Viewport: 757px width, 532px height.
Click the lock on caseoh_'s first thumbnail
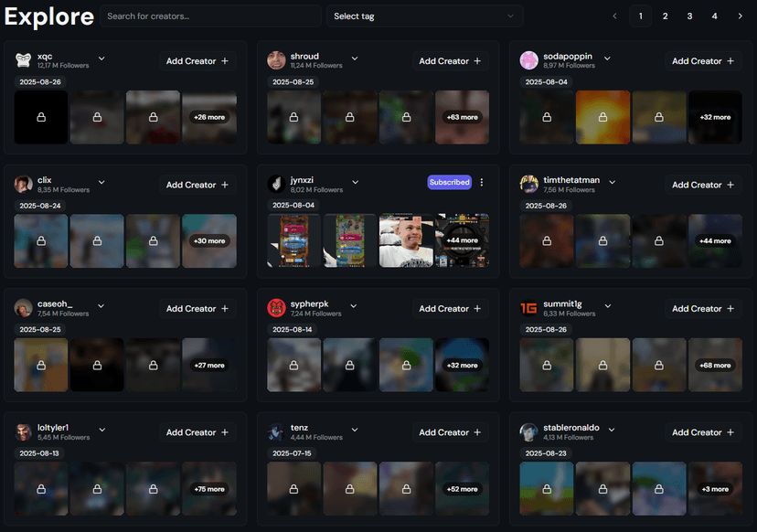(40, 365)
